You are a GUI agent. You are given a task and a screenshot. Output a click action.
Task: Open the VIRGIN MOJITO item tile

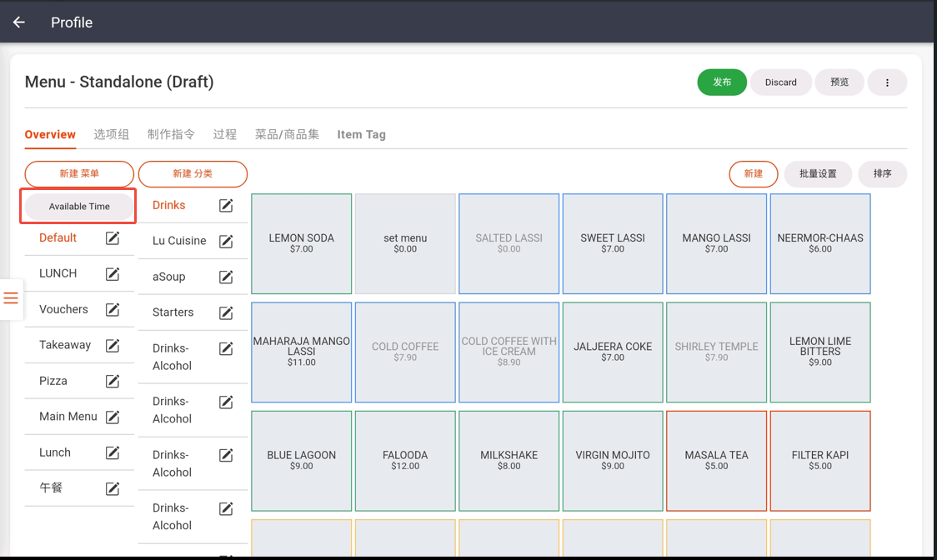[613, 461]
